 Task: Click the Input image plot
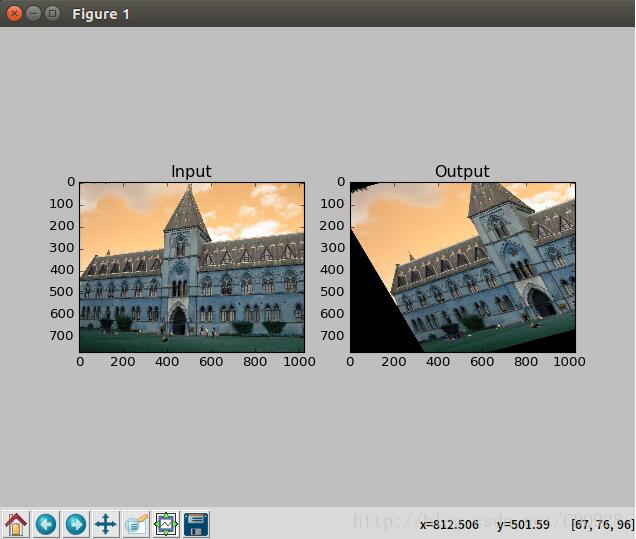pyautogui.click(x=192, y=267)
